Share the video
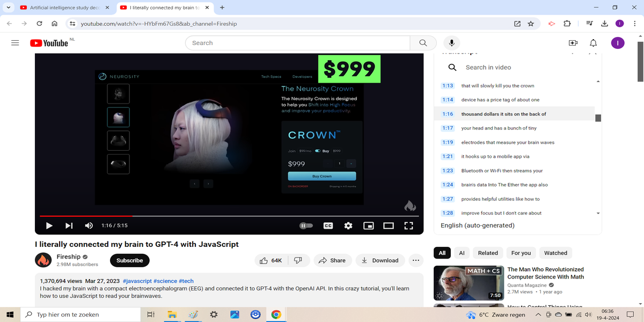This screenshot has height=322, width=644. tap(332, 260)
